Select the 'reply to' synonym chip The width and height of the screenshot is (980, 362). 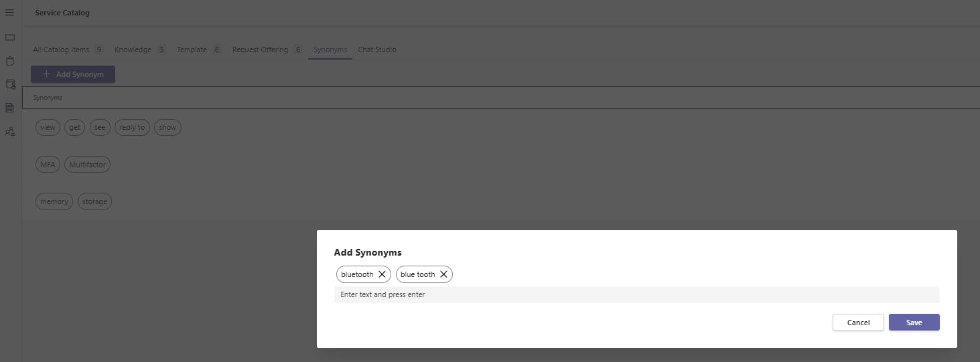point(132,128)
